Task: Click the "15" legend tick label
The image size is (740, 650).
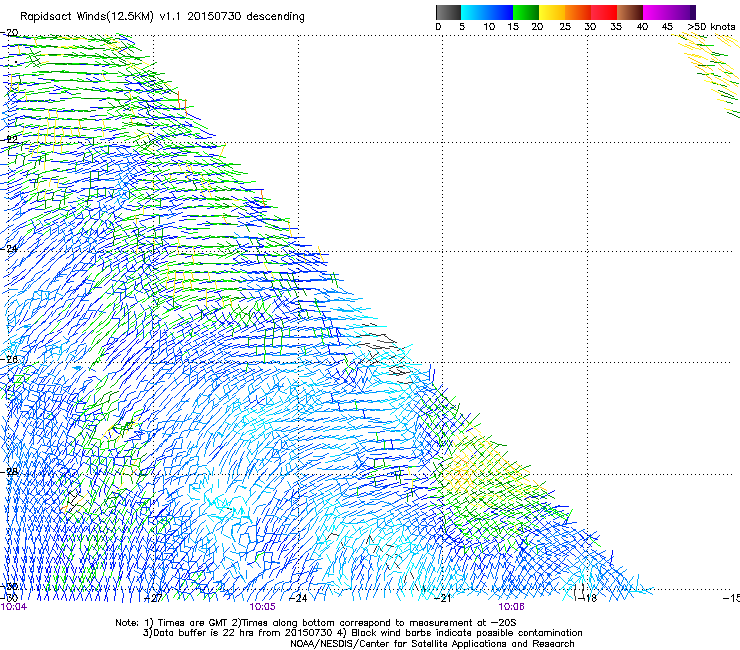Action: [513, 27]
